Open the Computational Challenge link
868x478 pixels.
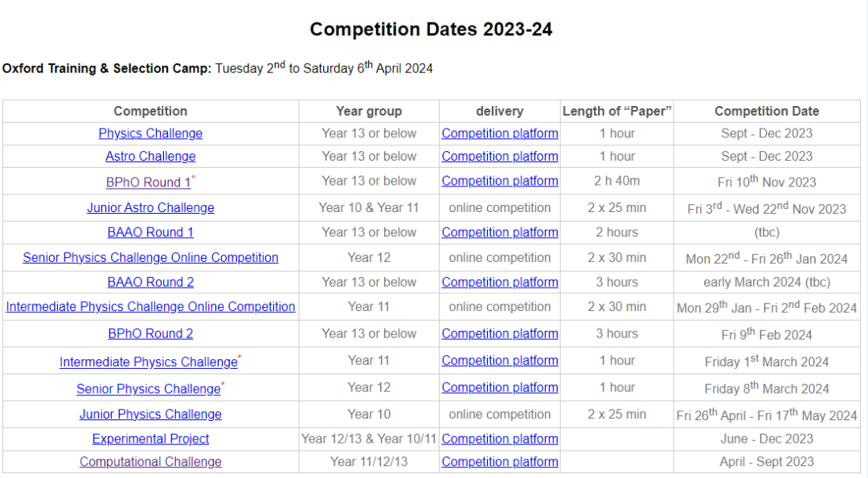tap(150, 461)
